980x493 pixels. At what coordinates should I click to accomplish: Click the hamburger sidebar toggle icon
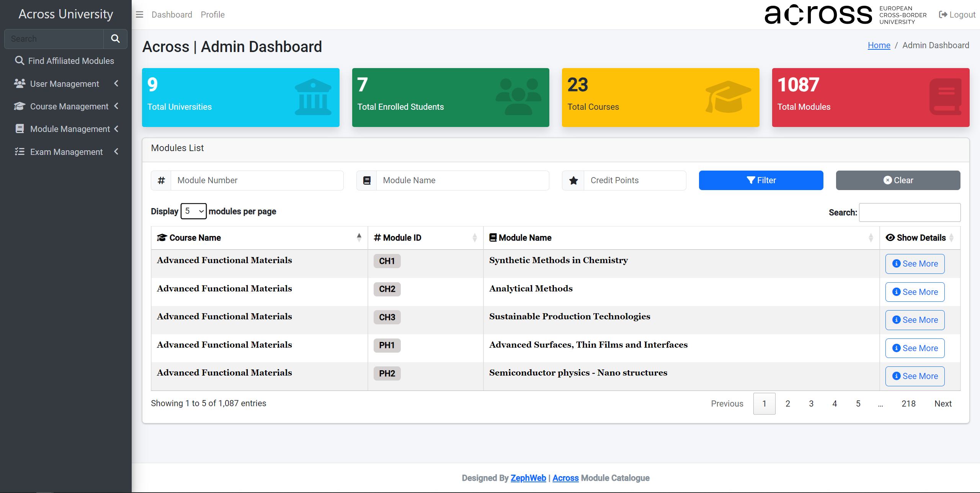click(139, 15)
